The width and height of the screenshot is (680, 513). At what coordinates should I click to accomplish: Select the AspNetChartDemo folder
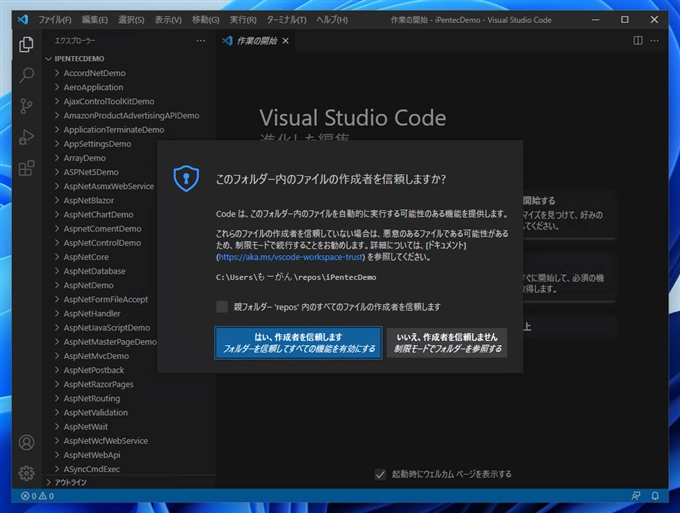coord(98,215)
